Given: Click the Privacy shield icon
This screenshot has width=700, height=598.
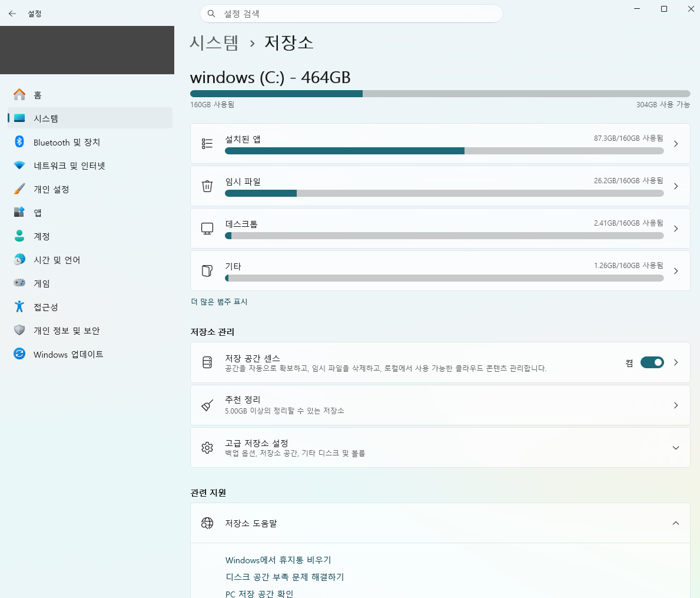Looking at the screenshot, I should pos(19,330).
